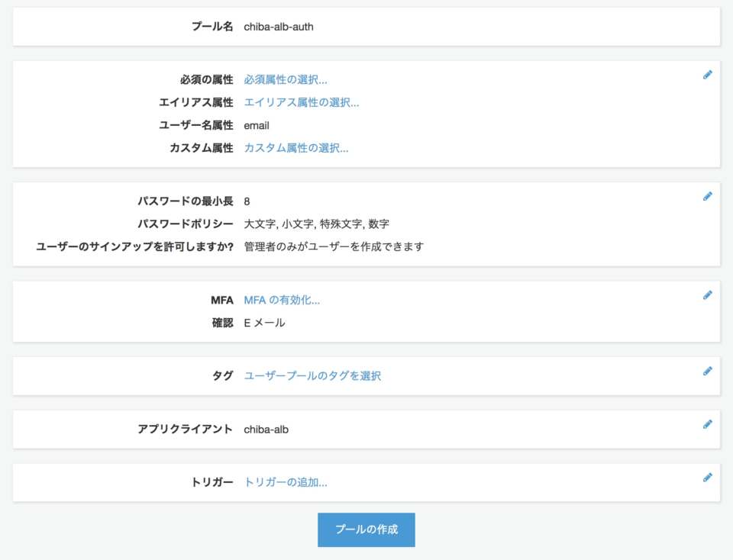Click the pencil icon beside 必須の属性 section

[x=707, y=75]
